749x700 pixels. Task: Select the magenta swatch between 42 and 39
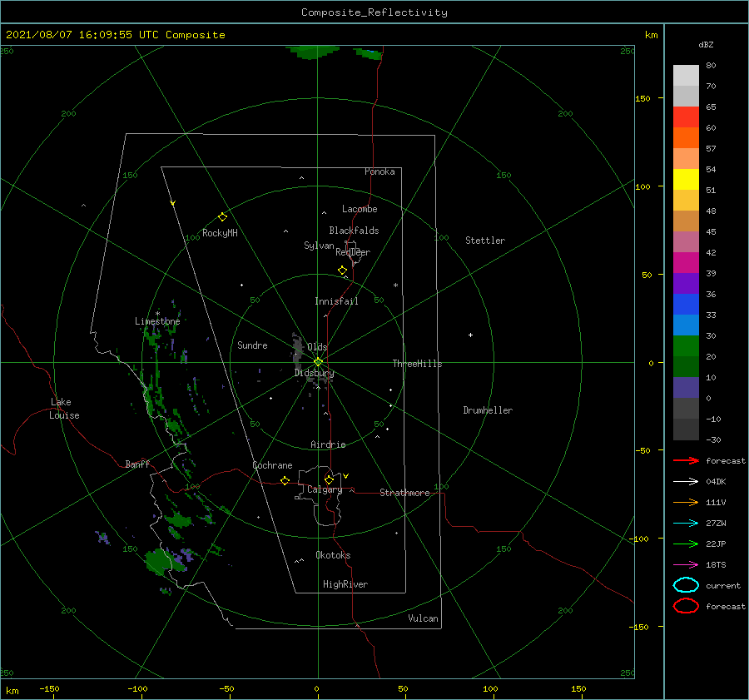click(686, 263)
